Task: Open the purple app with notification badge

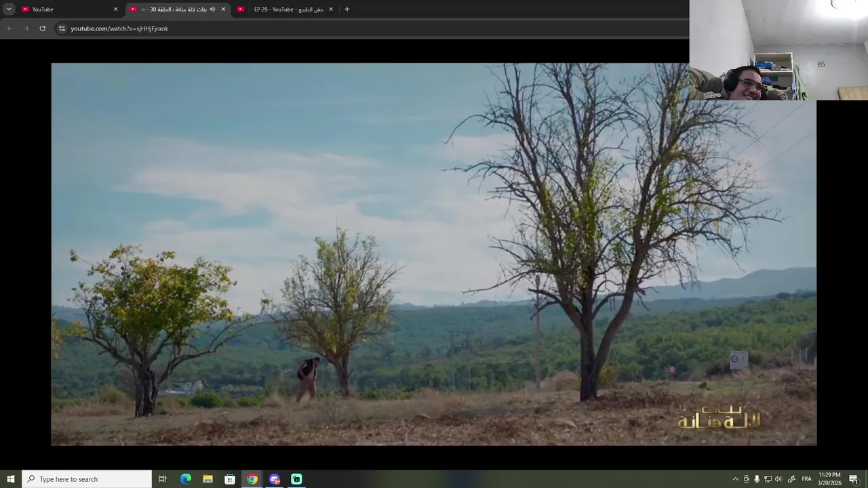Action: 275,479
